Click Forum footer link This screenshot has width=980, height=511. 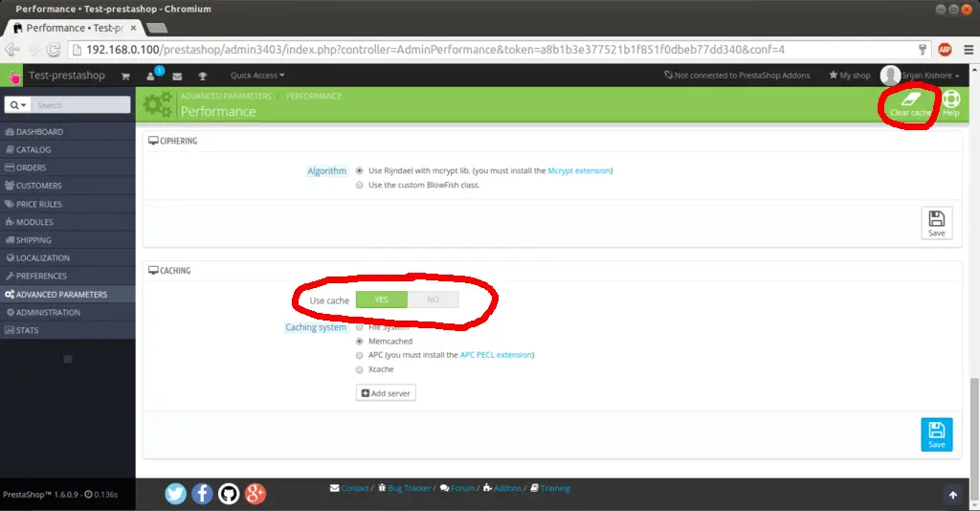point(462,488)
